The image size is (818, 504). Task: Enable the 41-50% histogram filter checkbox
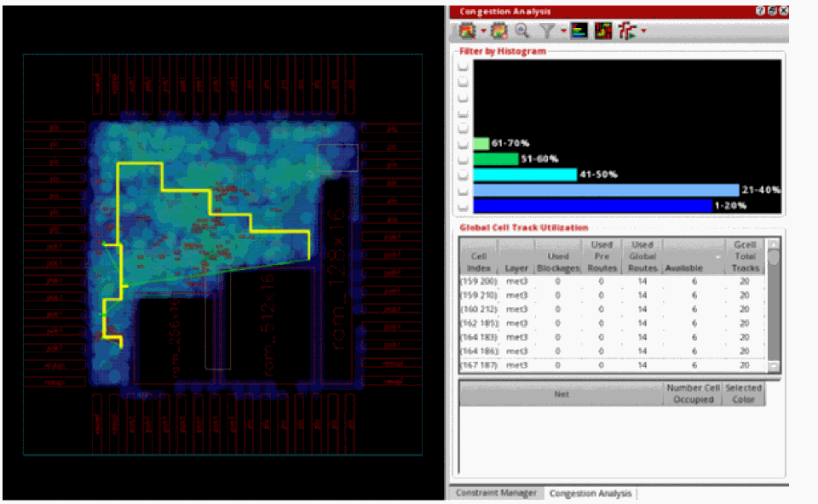[x=464, y=175]
